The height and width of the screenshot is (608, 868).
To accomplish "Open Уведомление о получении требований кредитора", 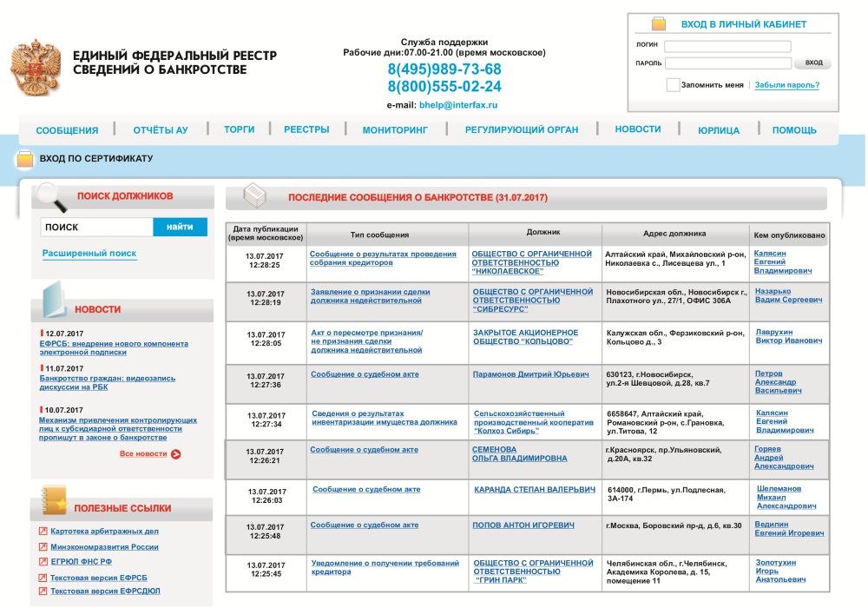I will (385, 567).
